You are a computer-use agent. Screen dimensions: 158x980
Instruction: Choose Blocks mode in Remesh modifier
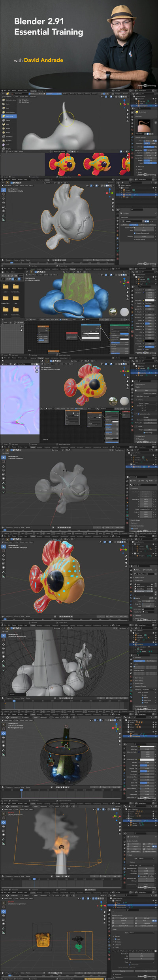[125, 225]
